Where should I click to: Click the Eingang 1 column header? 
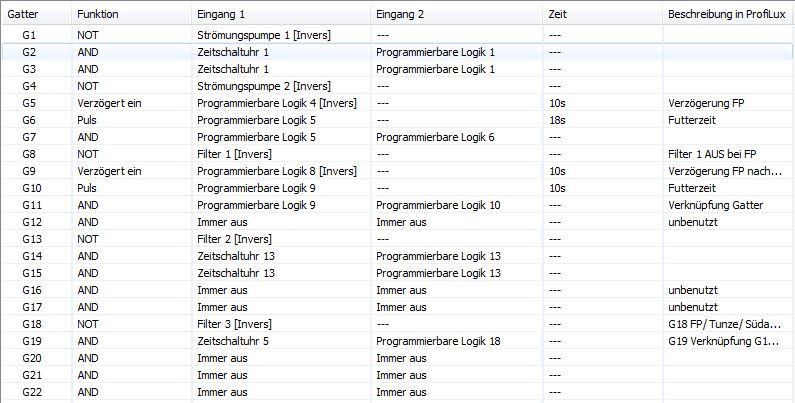[x=221, y=15]
